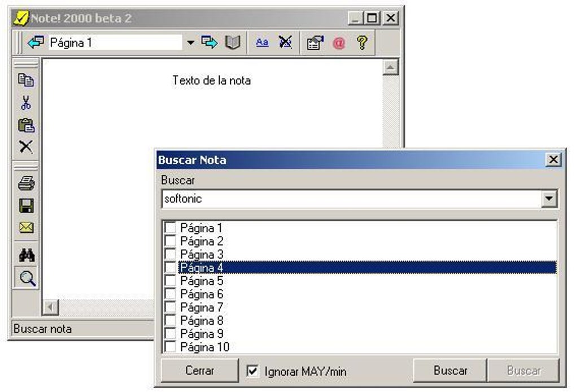Open help with the question mark icon
Image resolution: width=576 pixels, height=392 pixels.
[362, 42]
